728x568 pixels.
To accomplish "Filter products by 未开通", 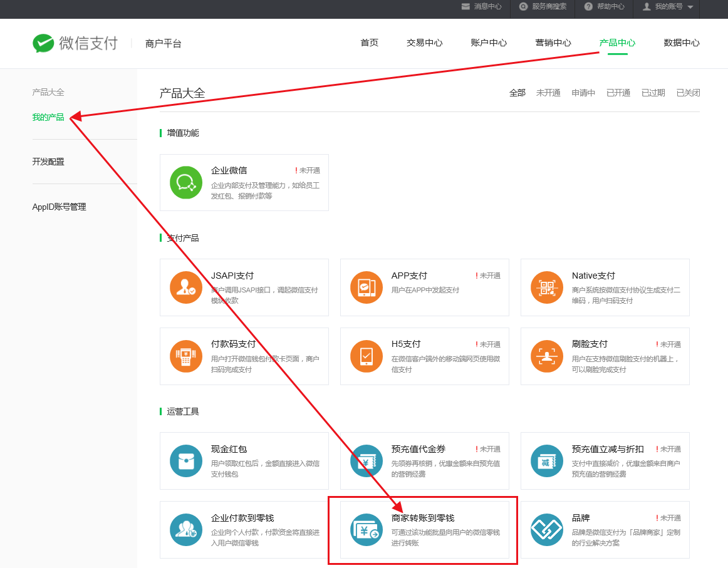I will point(548,93).
